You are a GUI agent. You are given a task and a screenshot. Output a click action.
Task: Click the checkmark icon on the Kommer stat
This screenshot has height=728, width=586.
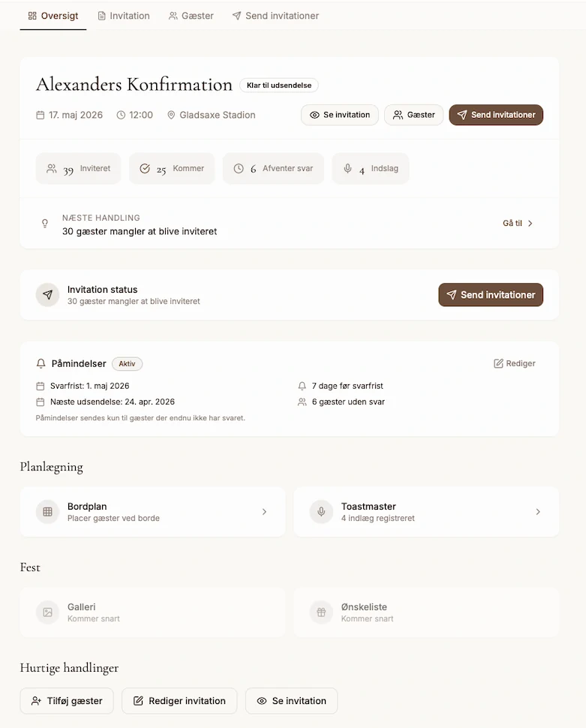click(x=146, y=168)
